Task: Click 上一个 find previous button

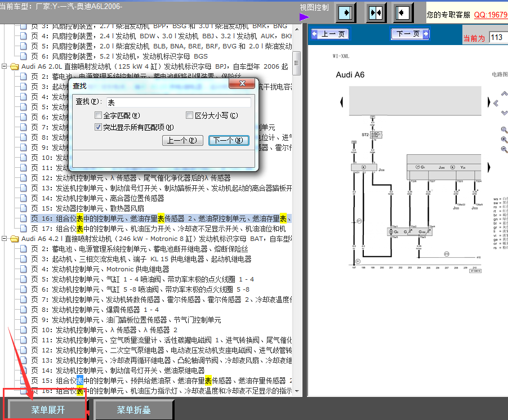Action: [x=182, y=140]
